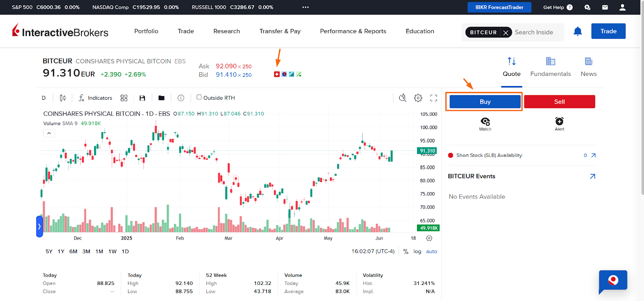Open the chart info icon

[181, 98]
